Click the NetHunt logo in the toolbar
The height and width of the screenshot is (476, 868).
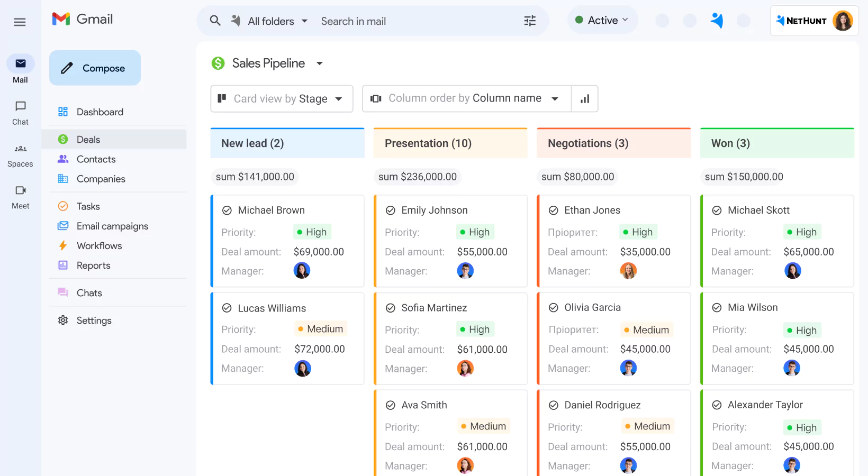802,21
